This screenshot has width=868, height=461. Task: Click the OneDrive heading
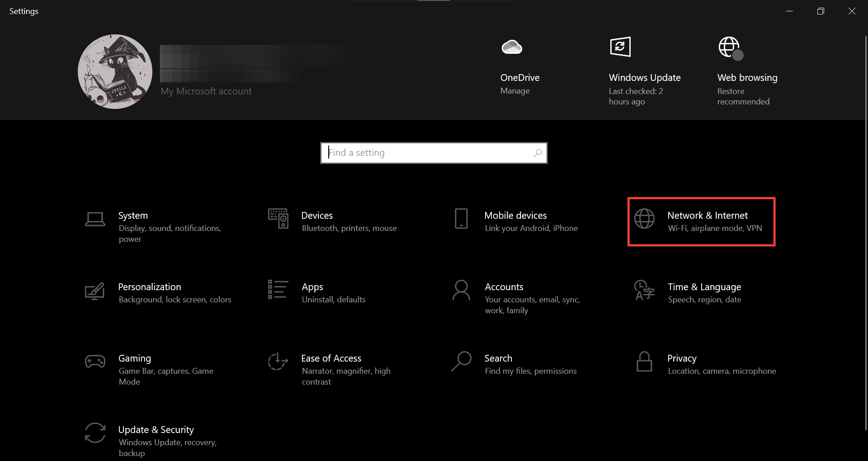pyautogui.click(x=520, y=78)
